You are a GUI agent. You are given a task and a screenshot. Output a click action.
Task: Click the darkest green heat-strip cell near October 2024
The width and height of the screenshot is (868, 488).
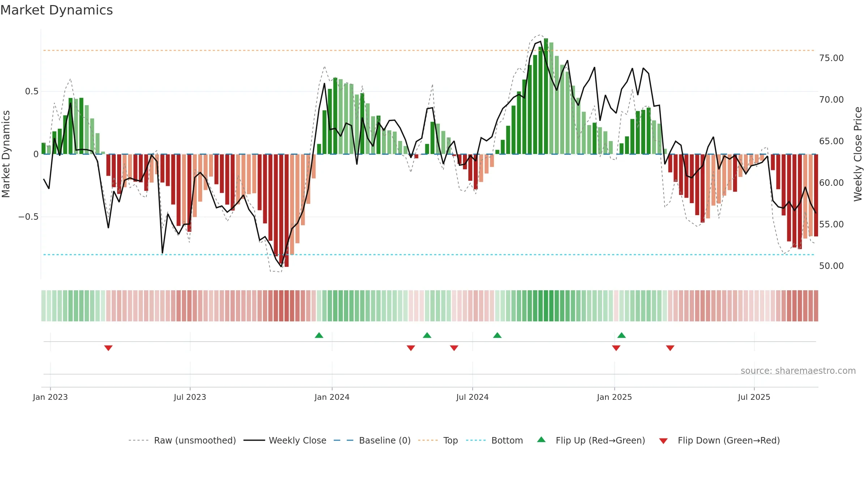pyautogui.click(x=546, y=306)
